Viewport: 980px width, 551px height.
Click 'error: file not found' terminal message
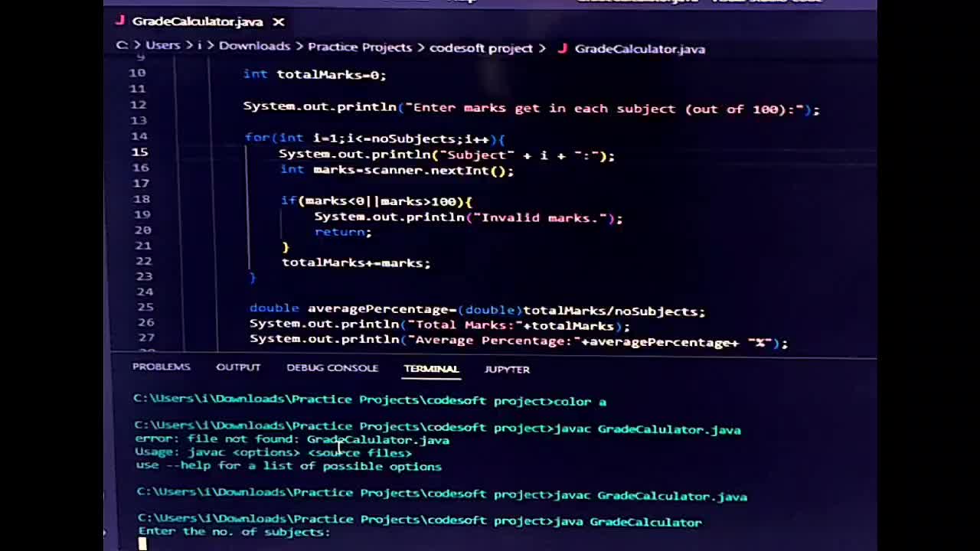click(292, 439)
